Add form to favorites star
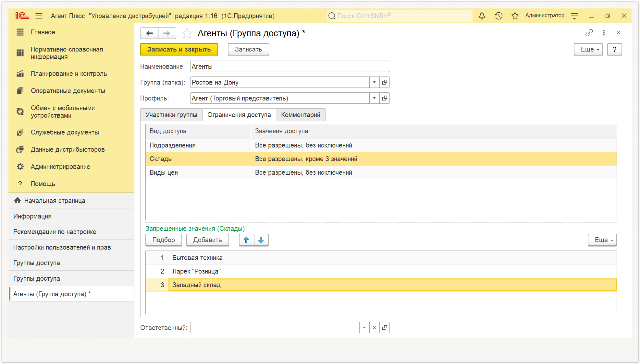The width and height of the screenshot is (640, 364). (x=187, y=33)
